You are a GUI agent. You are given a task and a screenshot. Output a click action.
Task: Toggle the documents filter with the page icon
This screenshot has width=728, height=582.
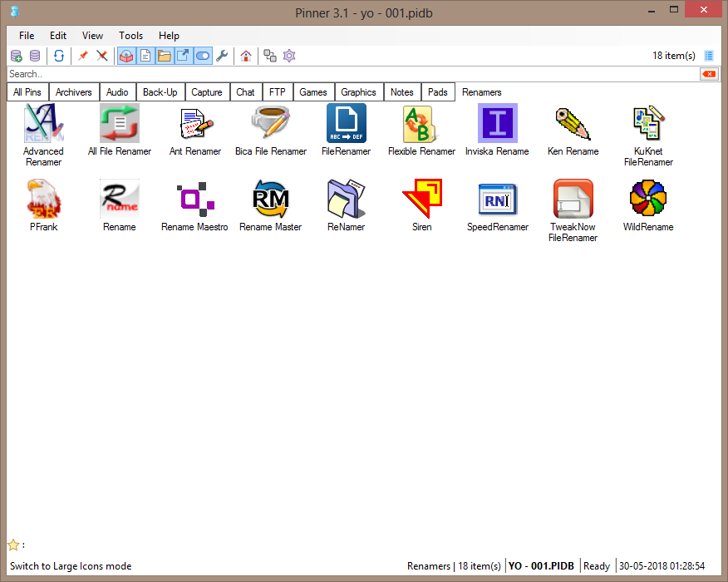(x=145, y=57)
